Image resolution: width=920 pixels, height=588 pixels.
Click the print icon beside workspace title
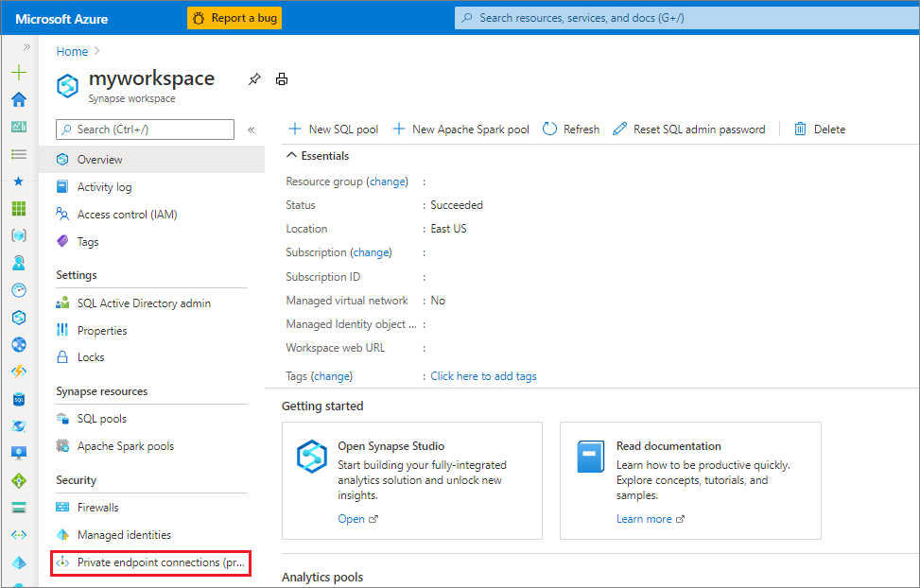click(282, 79)
